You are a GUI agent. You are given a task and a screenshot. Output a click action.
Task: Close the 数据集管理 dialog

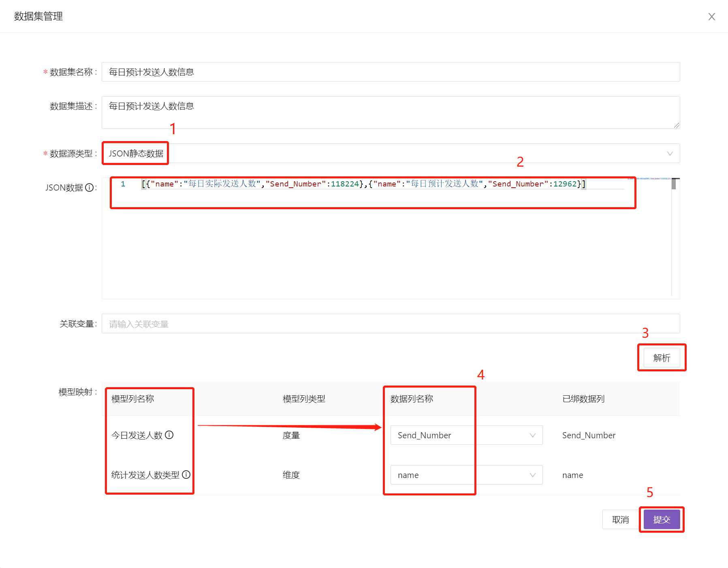coord(711,17)
